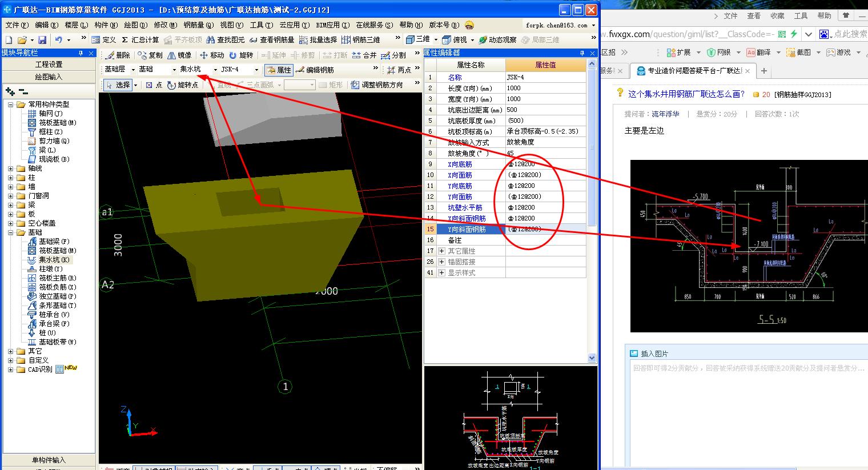The image size is (868, 470).
Task: Open the 绘图(D) menu
Action: pyautogui.click(x=135, y=25)
